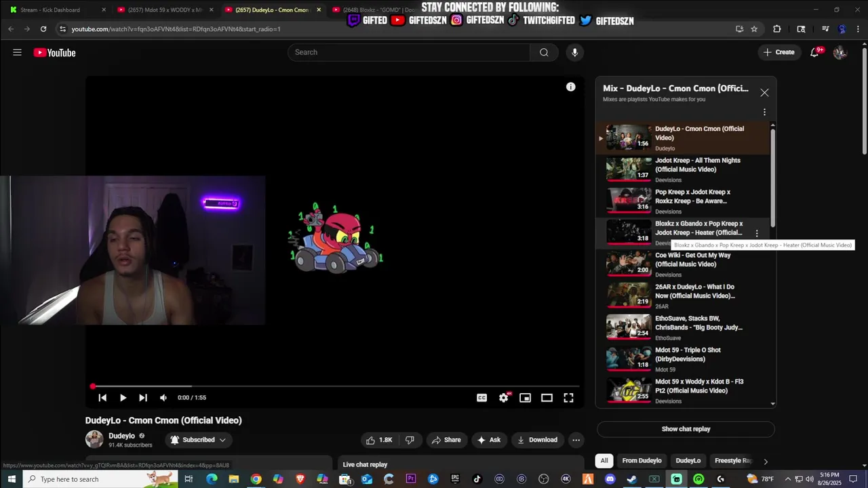Image resolution: width=868 pixels, height=488 pixels.
Task: Select the Freestyle Rap filter chip
Action: click(732, 461)
